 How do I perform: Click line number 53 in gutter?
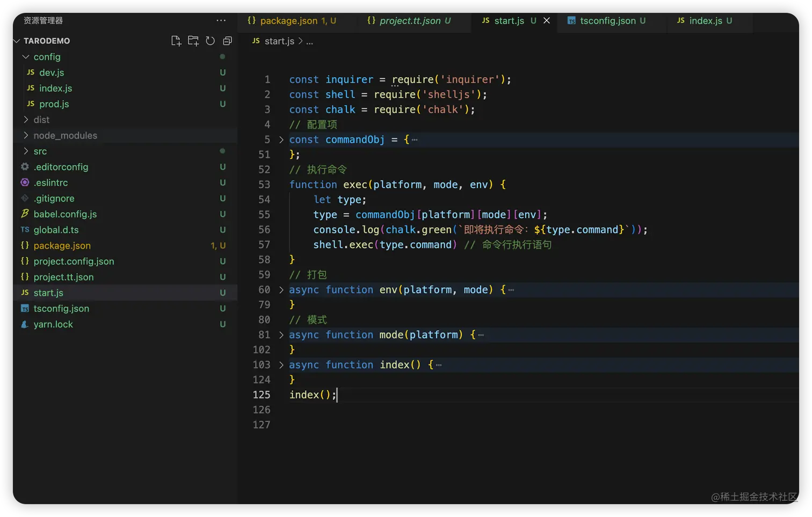264,185
